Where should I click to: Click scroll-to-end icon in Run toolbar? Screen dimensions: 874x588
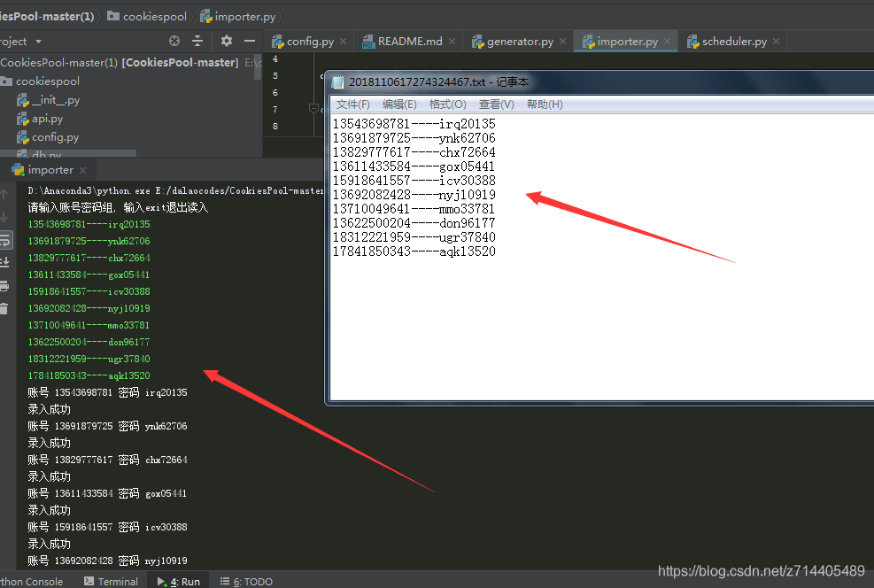(x=4, y=262)
